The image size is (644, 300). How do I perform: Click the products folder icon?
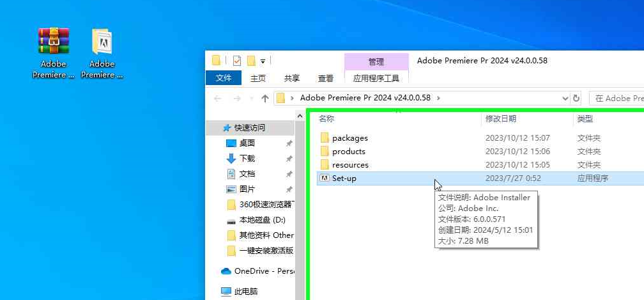coord(325,151)
